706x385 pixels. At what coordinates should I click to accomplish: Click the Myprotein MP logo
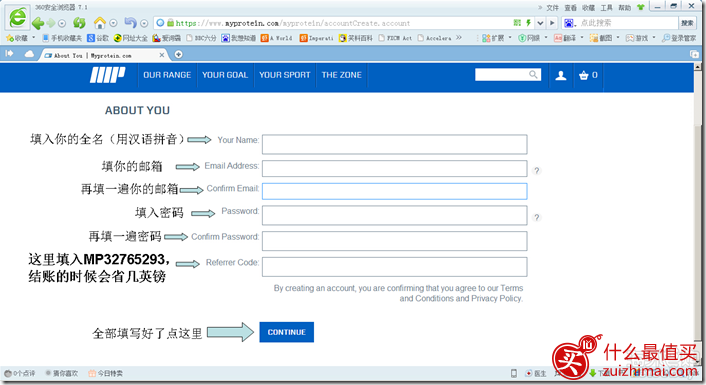click(107, 75)
